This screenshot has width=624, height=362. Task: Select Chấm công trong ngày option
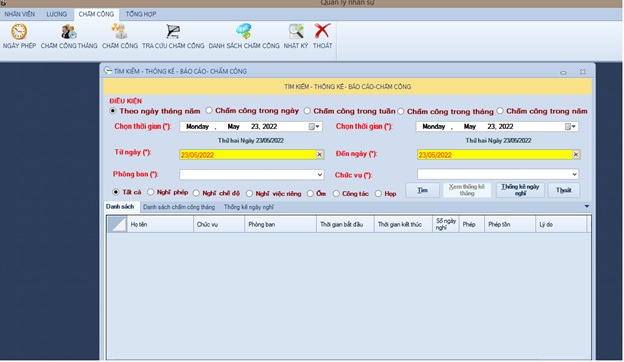209,110
